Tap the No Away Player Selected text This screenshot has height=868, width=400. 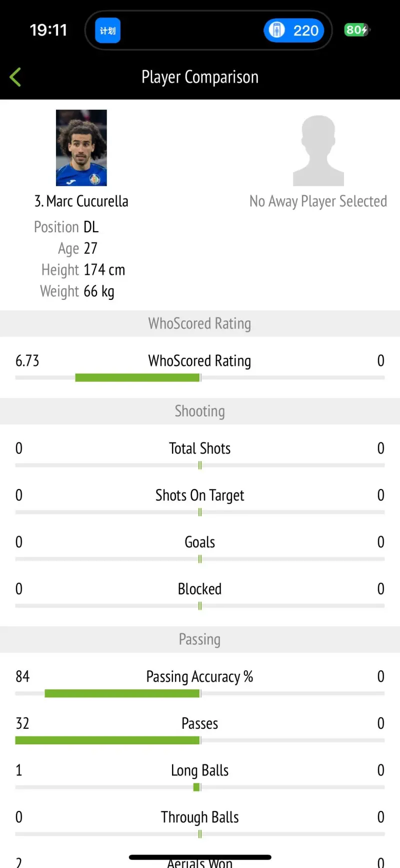tap(318, 201)
